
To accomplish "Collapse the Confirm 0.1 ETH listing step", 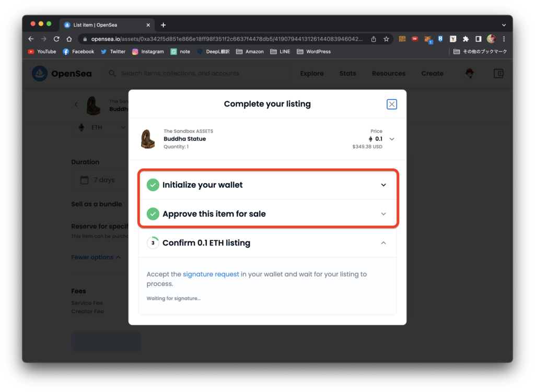I will click(383, 243).
